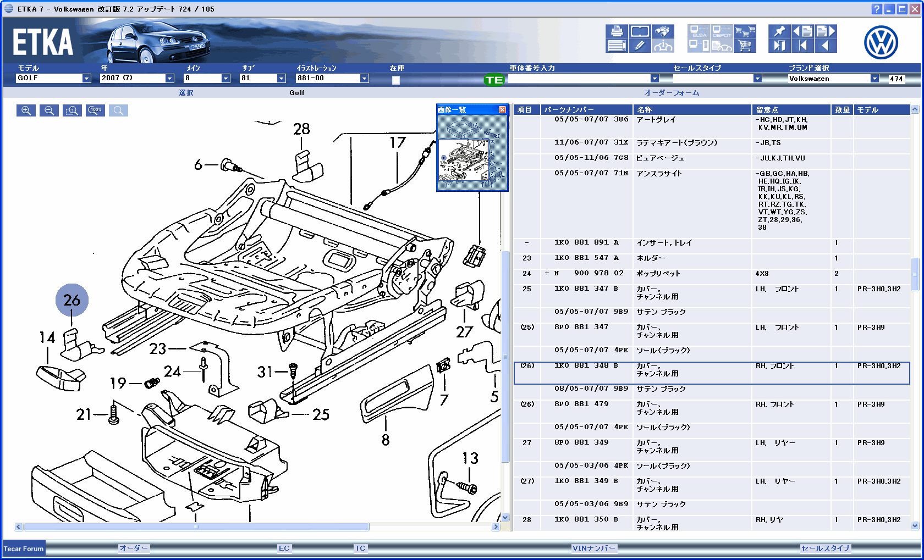Select the row 1K0 881 348 B

tap(712, 373)
